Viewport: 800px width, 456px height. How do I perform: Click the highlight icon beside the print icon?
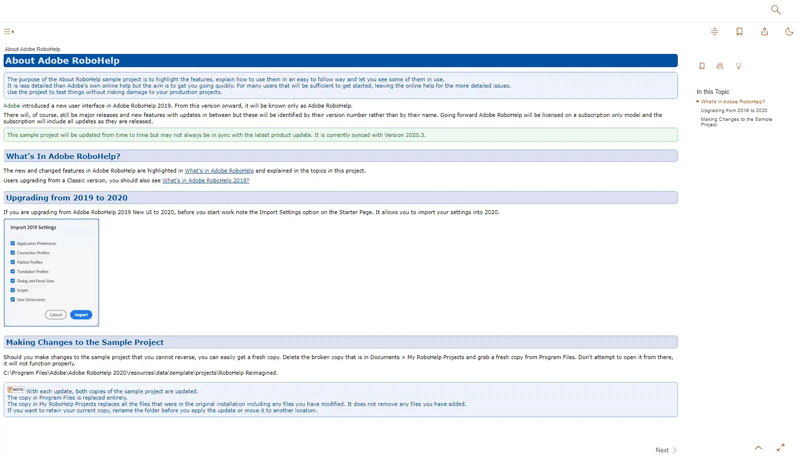tap(738, 66)
